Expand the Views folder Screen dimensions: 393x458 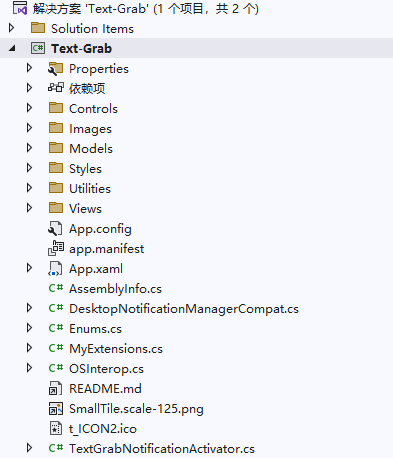[29, 208]
